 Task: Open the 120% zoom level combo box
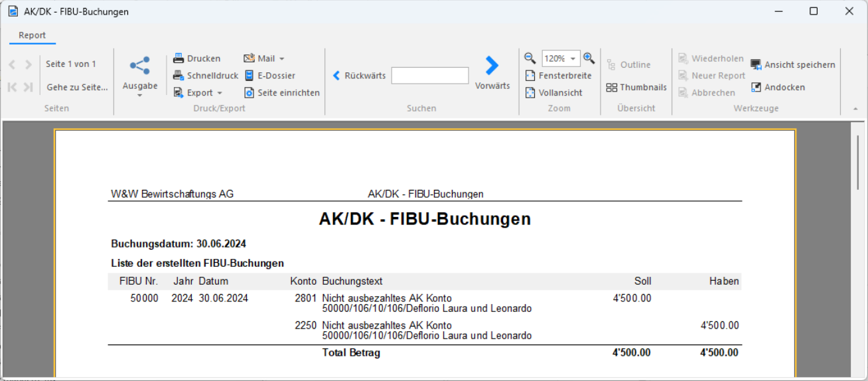tap(561, 58)
